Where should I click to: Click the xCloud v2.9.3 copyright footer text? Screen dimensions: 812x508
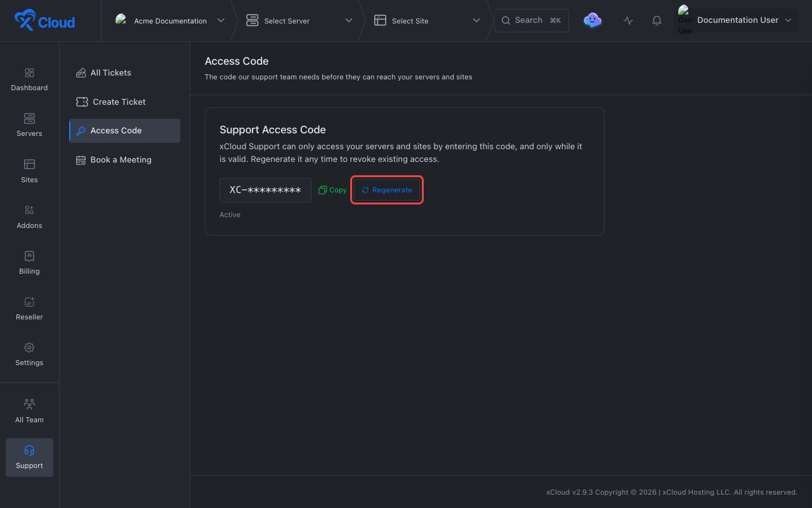pyautogui.click(x=672, y=492)
